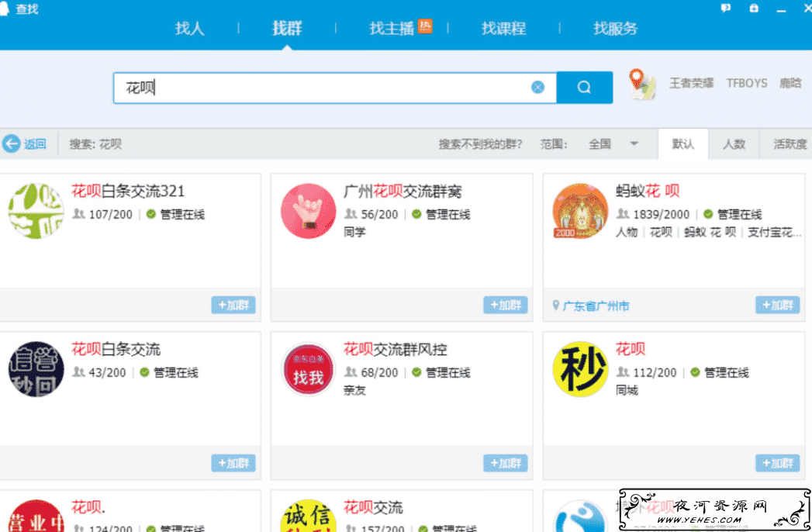812x532 pixels.
Task: Click the 花呗白条交流321 group title
Action: 127,191
